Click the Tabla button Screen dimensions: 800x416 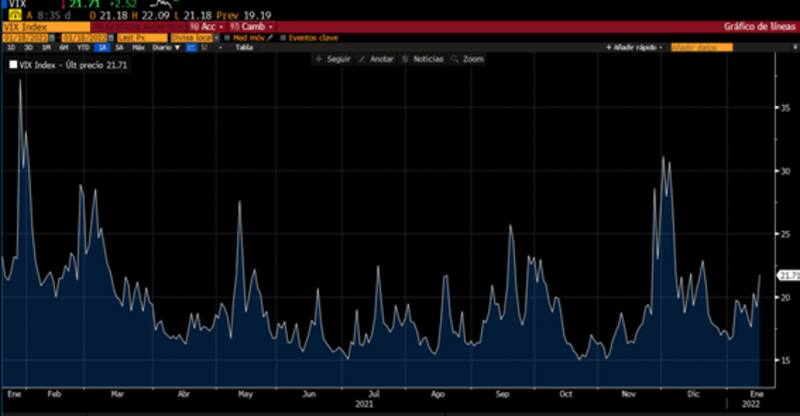coord(243,47)
